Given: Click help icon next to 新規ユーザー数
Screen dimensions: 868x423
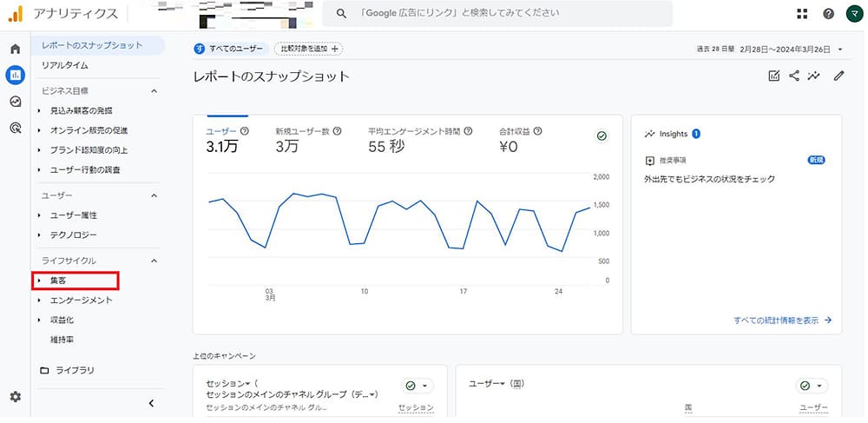Looking at the screenshot, I should [x=337, y=131].
